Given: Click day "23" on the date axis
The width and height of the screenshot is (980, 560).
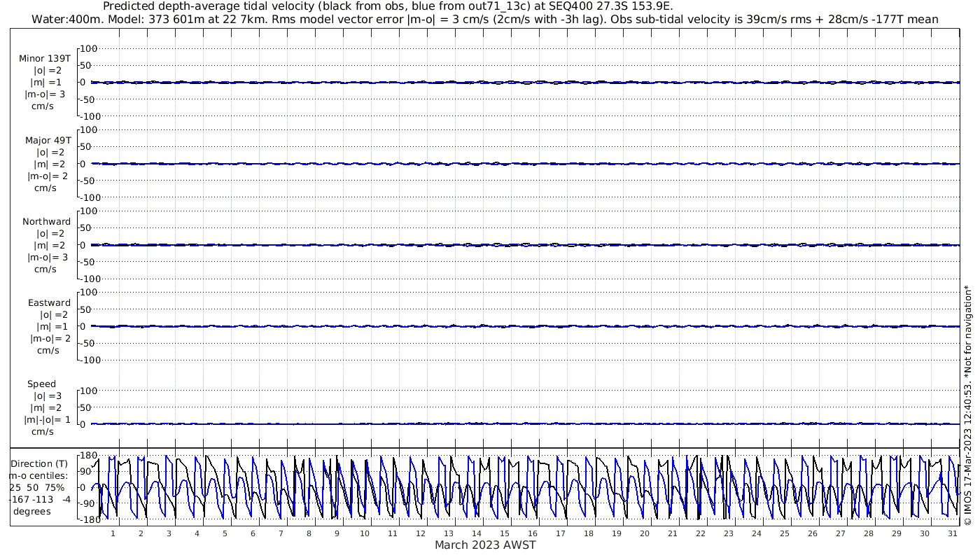Looking at the screenshot, I should coord(729,533).
